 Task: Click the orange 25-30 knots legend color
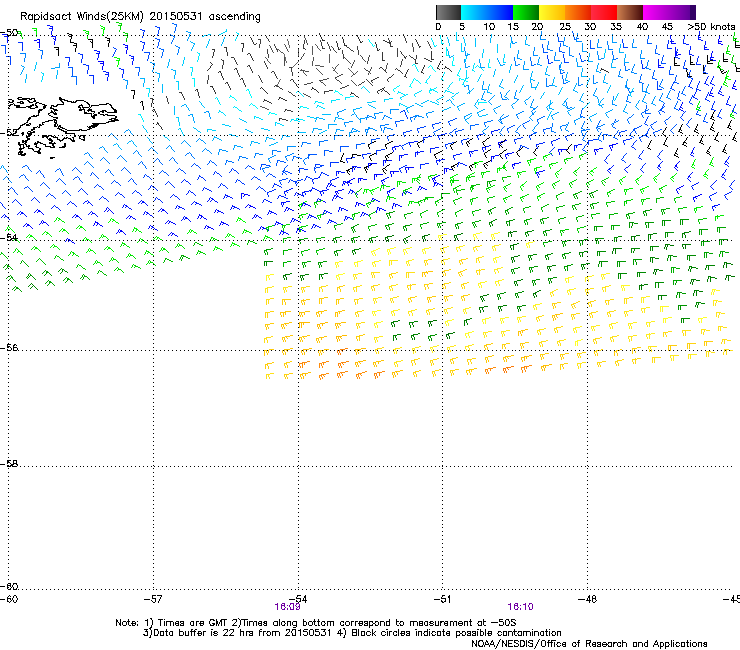pyautogui.click(x=578, y=12)
